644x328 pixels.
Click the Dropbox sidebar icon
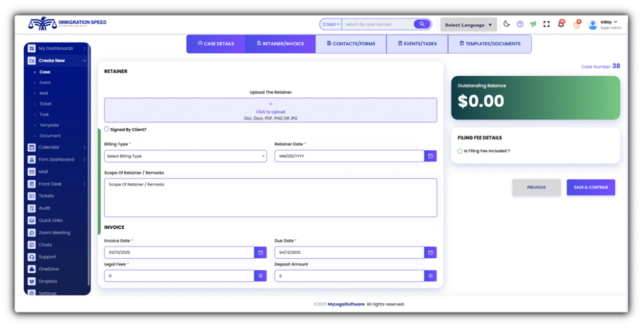[x=31, y=282]
